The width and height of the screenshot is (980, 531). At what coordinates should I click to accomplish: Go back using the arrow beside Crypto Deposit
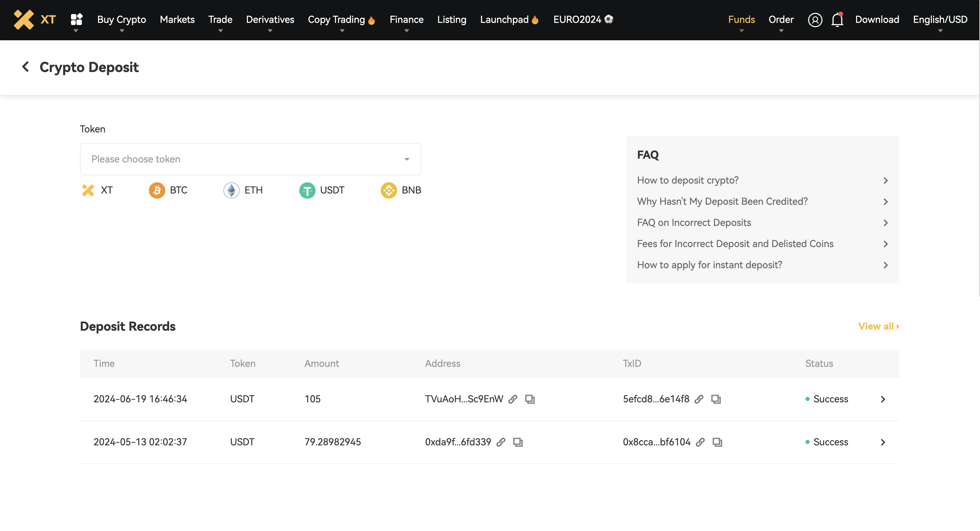coord(26,67)
